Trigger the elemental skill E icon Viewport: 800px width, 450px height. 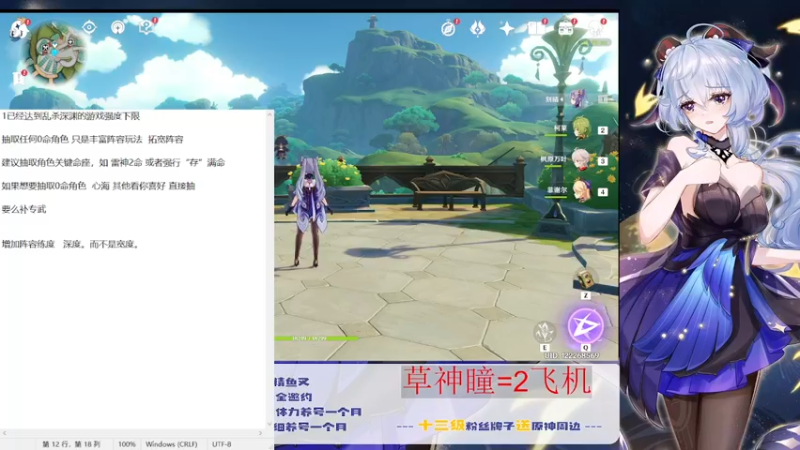544,332
